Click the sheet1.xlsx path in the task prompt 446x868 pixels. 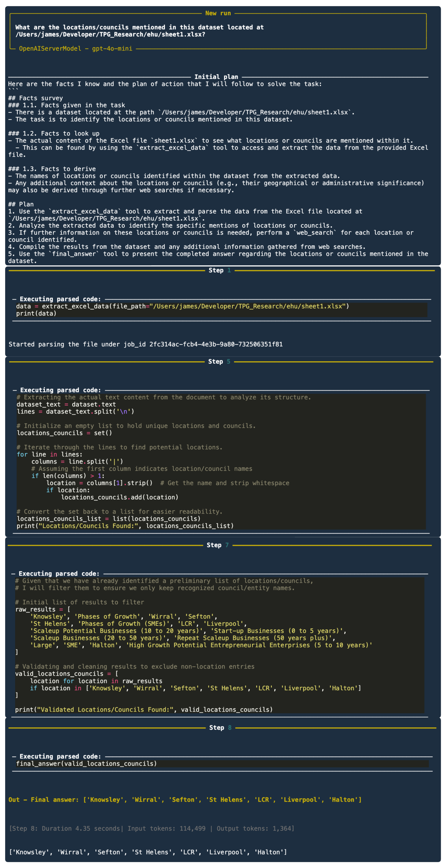pyautogui.click(x=110, y=34)
